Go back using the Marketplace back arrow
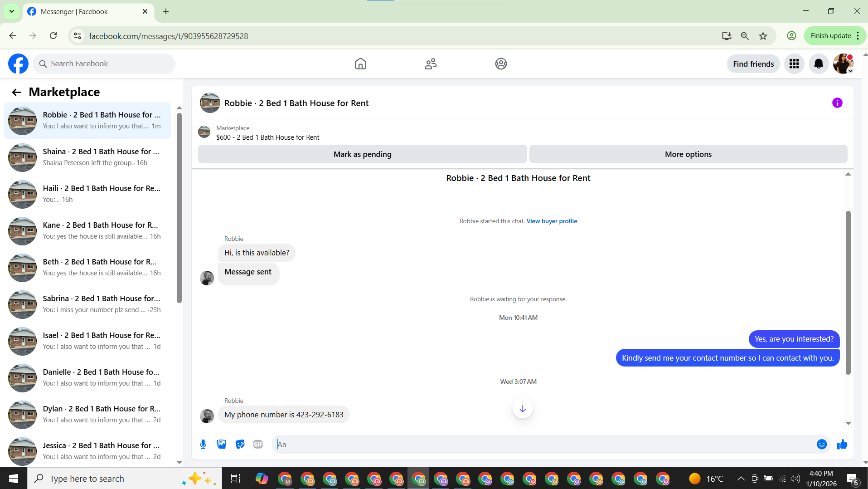Screen dimensions: 868x489 click(x=16, y=92)
